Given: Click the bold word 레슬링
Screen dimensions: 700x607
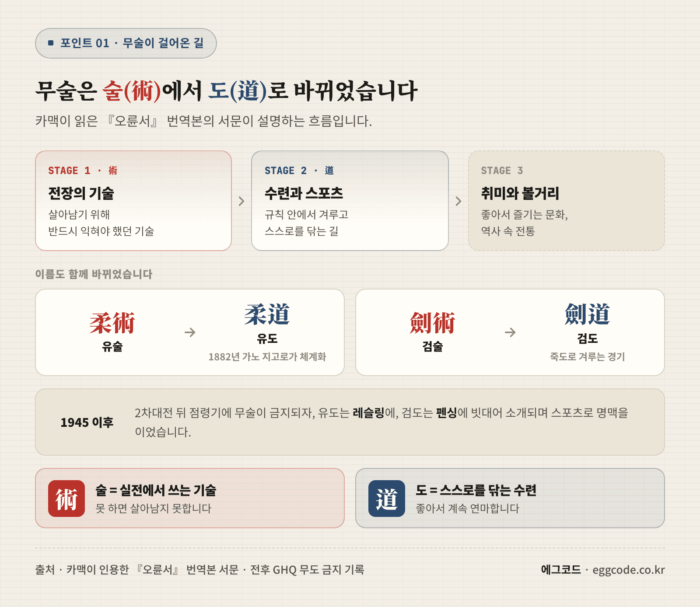Looking at the screenshot, I should coord(368,412).
